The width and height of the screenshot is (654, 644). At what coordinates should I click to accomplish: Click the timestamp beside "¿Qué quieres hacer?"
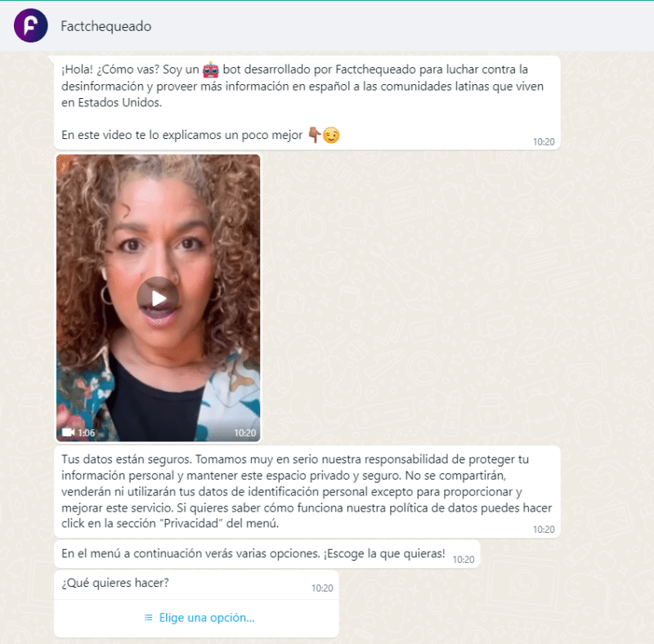tap(322, 588)
